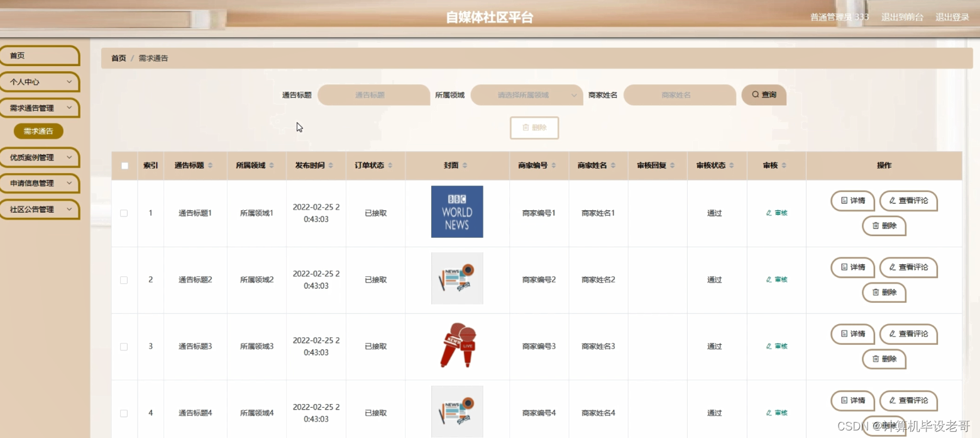Open 详情 for row 通告标题1
Screen dimensions: 980x438
tap(853, 201)
